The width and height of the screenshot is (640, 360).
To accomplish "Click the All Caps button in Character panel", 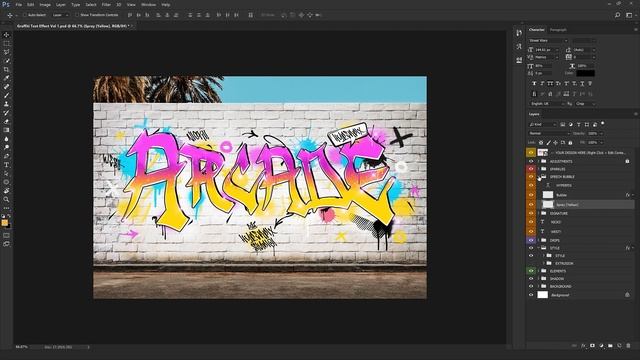I will (x=550, y=83).
